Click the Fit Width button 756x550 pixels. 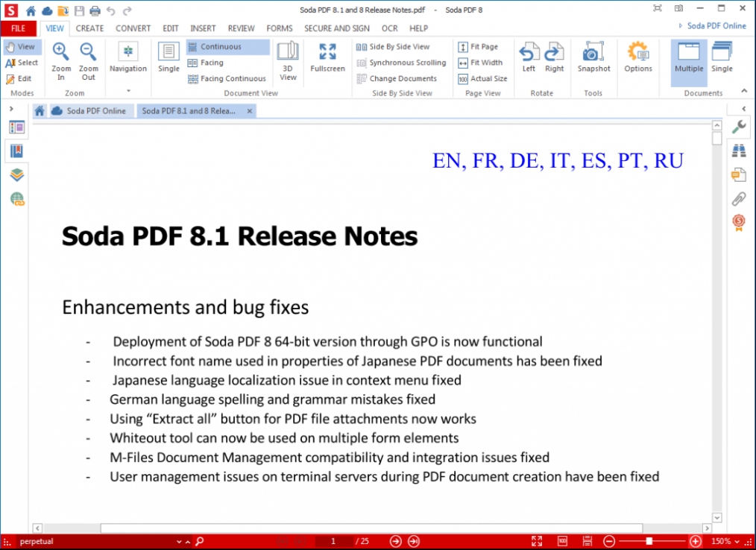coord(481,63)
